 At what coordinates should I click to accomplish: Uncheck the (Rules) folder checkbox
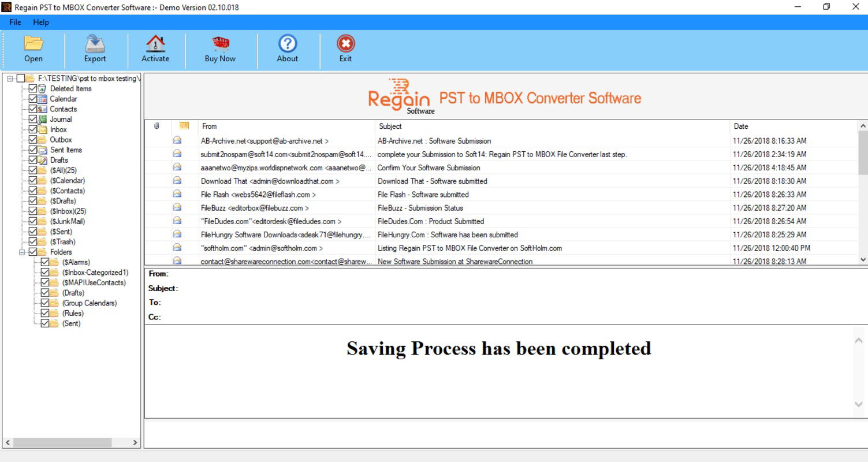pyautogui.click(x=45, y=314)
